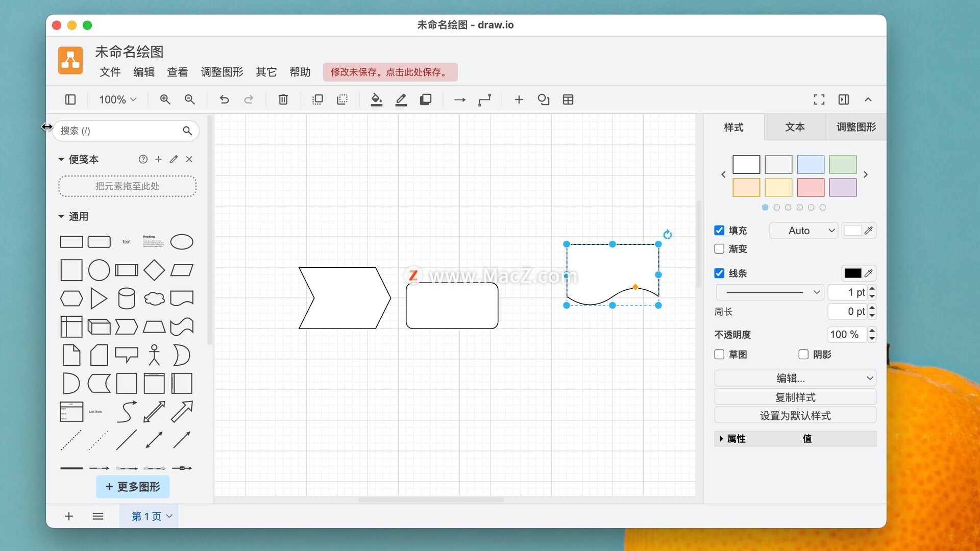This screenshot has height=551, width=980.
Task: Collapse the toolbar with the chevron-up arrow
Action: tap(868, 99)
